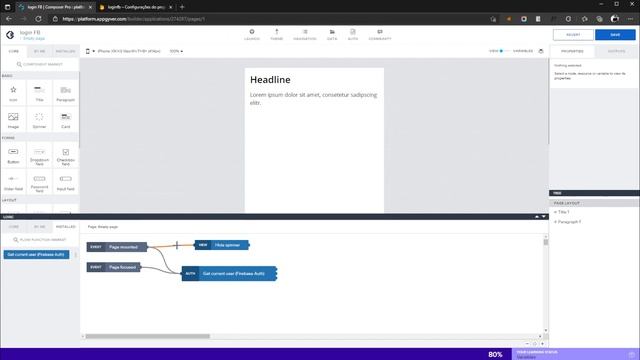Screen dimensions: 640x360
Task: Switch to By Me tab in logic panel
Action: [40, 227]
